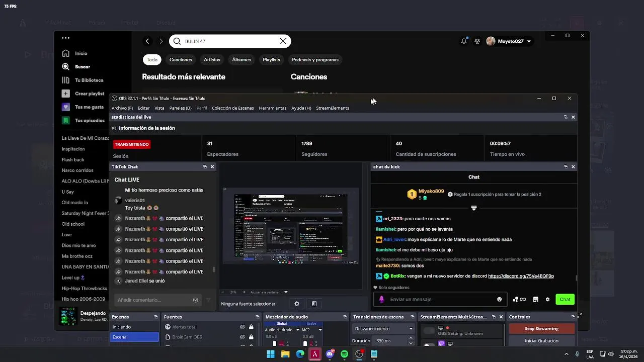Undock the TikTok Chat panel
Viewport: 644px width, 362px height.
pyautogui.click(x=205, y=166)
